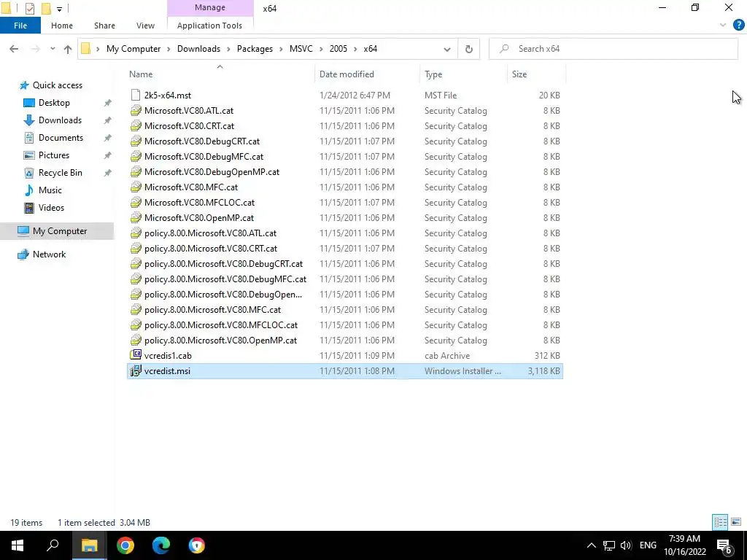The height and width of the screenshot is (560, 747).
Task: Open the Help question mark icon
Action: click(738, 26)
